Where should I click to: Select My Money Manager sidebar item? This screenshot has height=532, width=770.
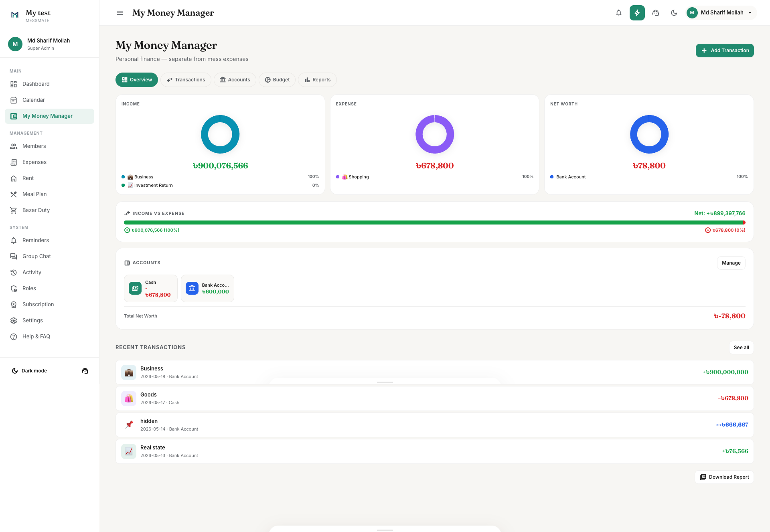[49, 116]
